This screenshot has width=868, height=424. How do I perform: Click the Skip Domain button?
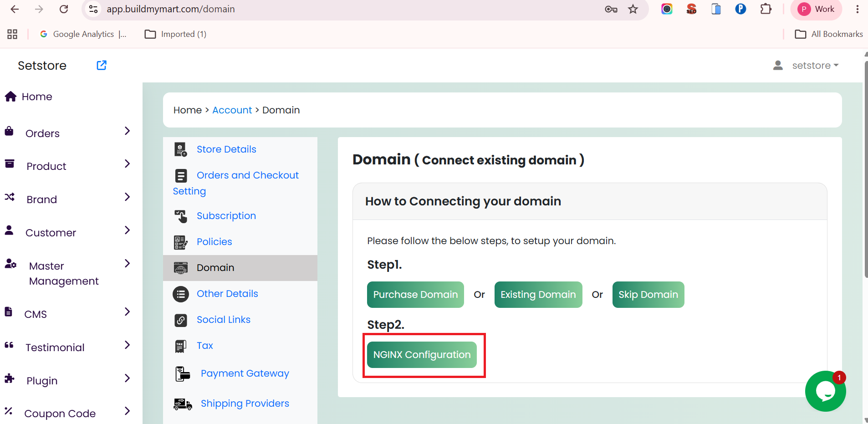(x=648, y=295)
